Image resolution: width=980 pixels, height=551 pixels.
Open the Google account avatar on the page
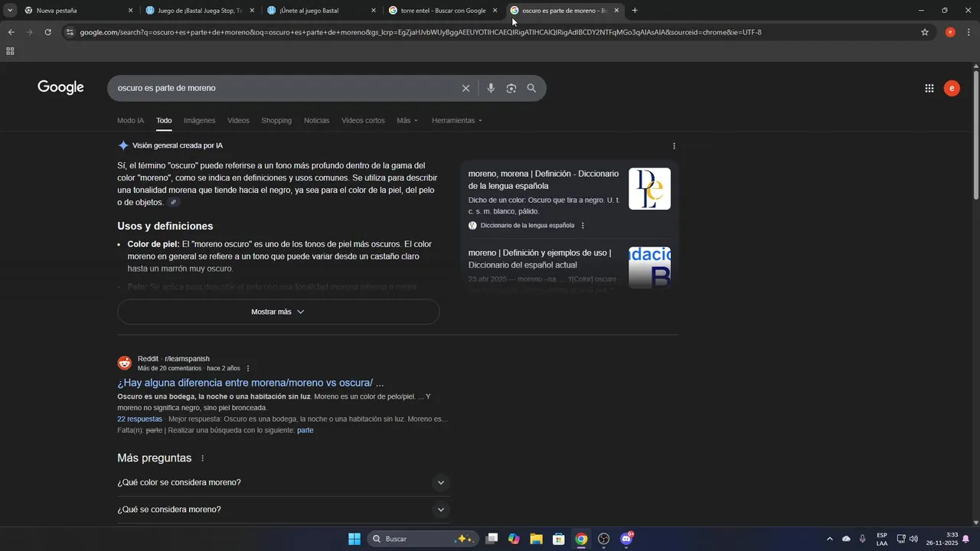pyautogui.click(x=952, y=88)
